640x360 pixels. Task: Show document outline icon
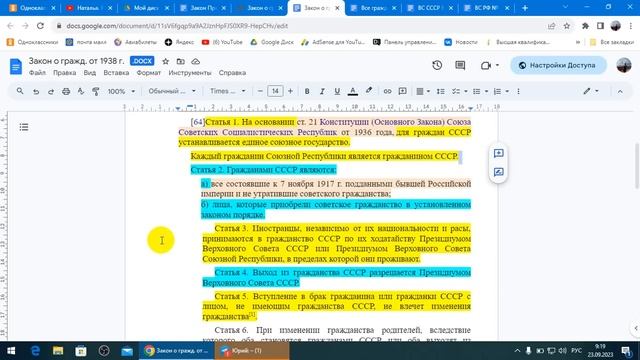point(24,127)
